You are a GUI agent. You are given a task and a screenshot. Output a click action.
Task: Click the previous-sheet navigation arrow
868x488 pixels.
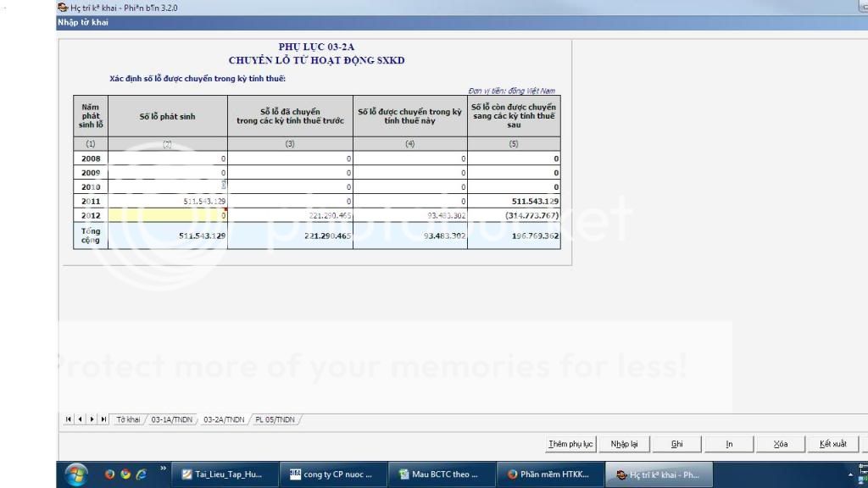click(80, 419)
